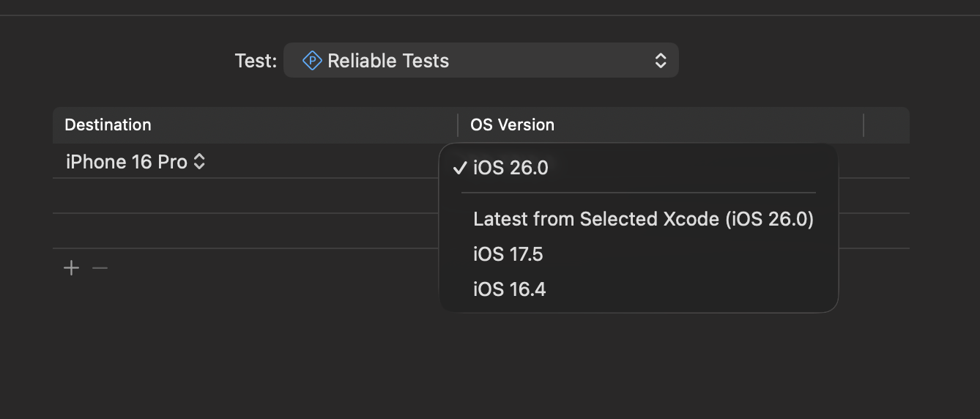Pick Latest from Selected Xcode option
This screenshot has width=980, height=419.
pos(643,219)
